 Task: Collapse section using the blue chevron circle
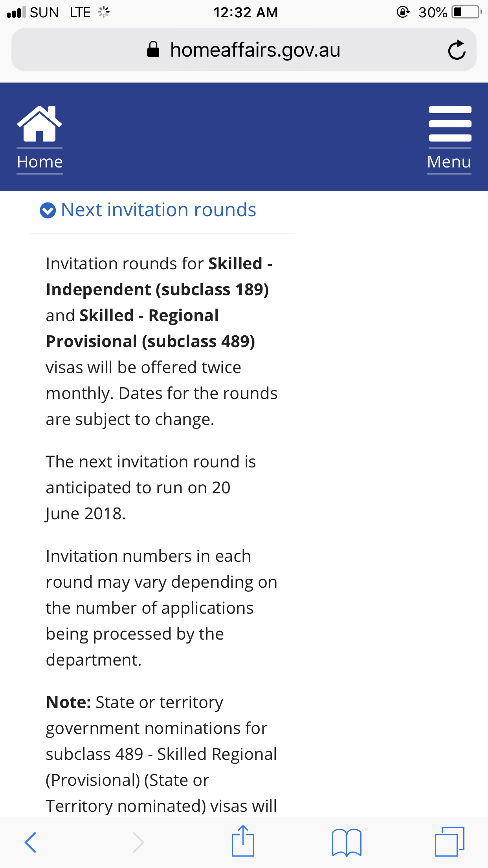[x=48, y=210]
